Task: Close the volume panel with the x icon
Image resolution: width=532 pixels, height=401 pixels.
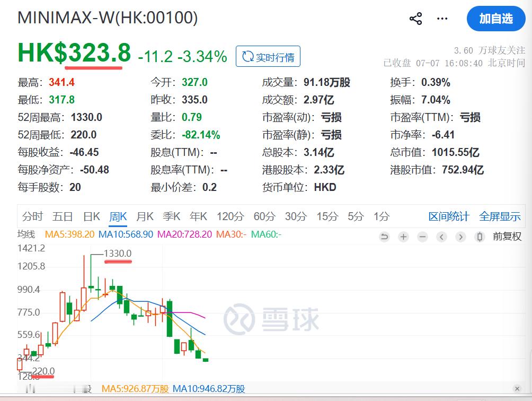Action: click(x=517, y=388)
